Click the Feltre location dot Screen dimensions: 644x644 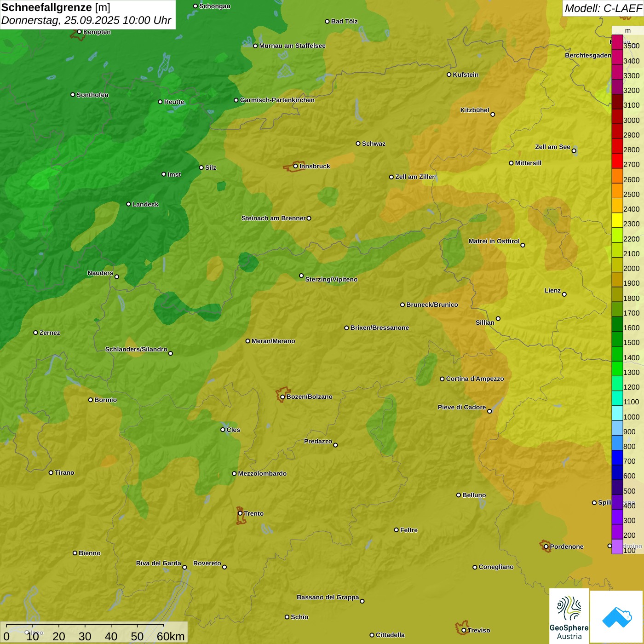[x=397, y=530]
